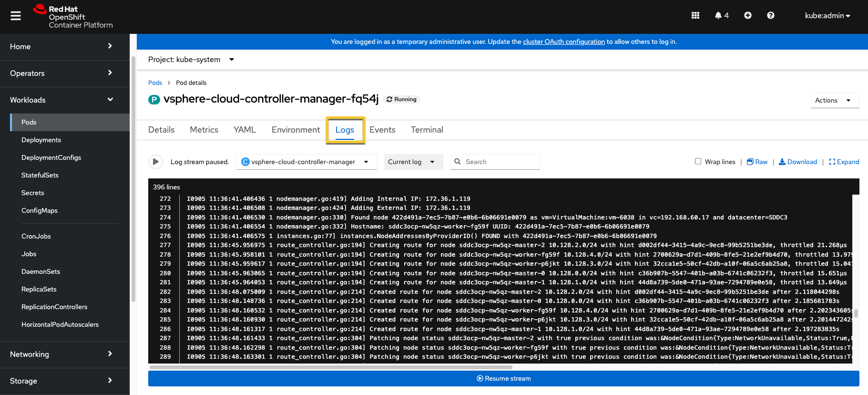Image resolution: width=868 pixels, height=395 pixels.
Task: Switch to the Metrics tab
Action: point(204,130)
